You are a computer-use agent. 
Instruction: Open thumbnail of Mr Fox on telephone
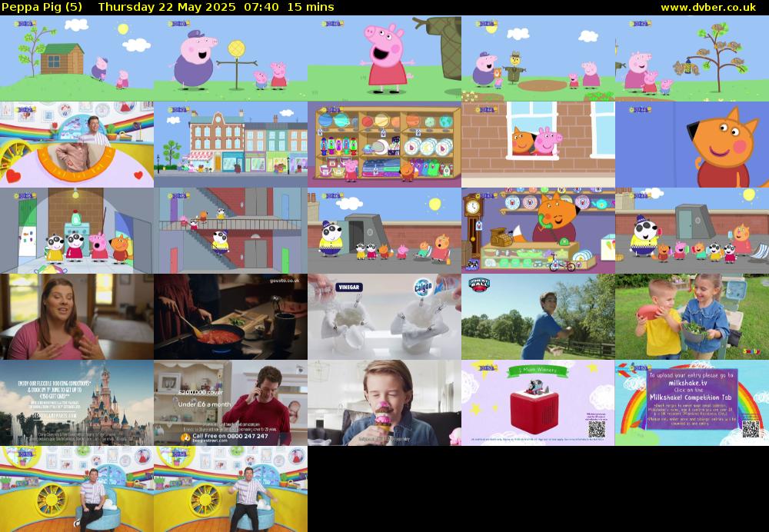tap(538, 231)
